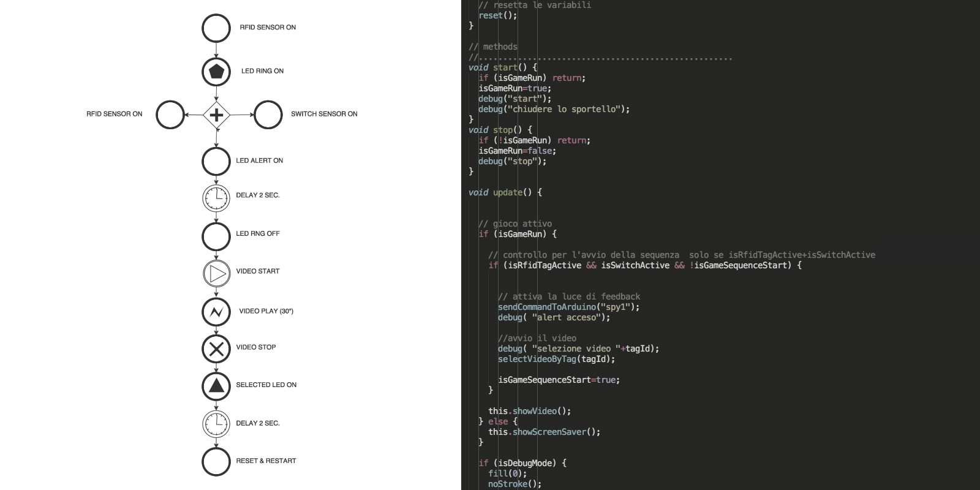Click the void update() method declaration
This screenshot has height=490, width=980.
(505, 192)
